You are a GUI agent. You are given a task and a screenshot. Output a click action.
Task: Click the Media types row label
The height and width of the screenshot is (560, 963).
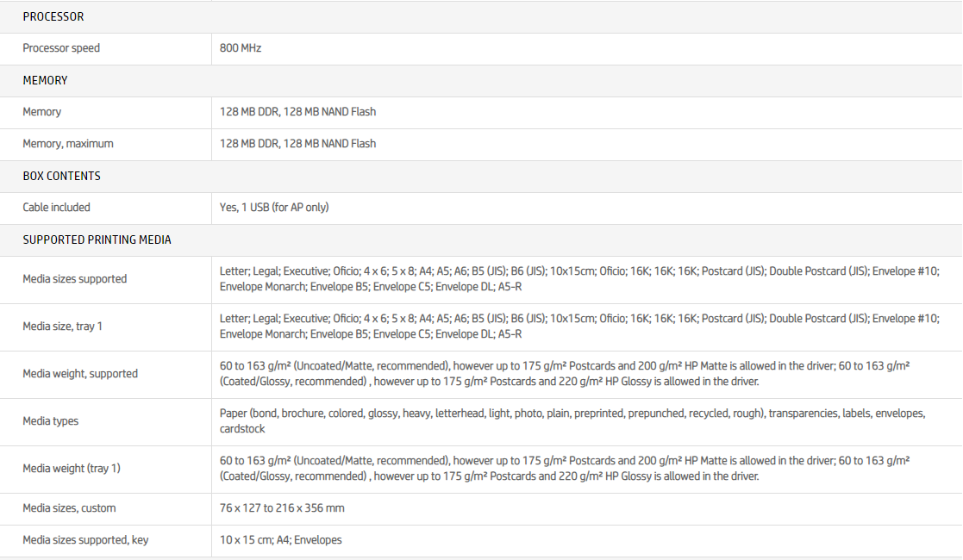[51, 421]
